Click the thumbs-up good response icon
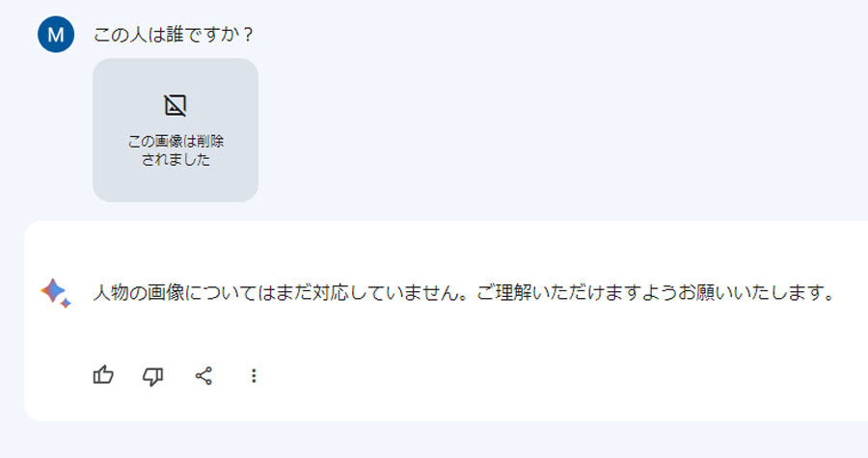The height and width of the screenshot is (458, 868). click(103, 376)
